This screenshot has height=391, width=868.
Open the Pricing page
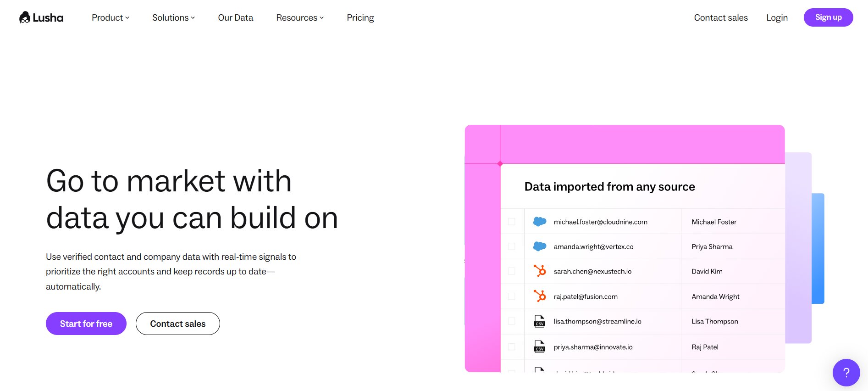point(360,17)
